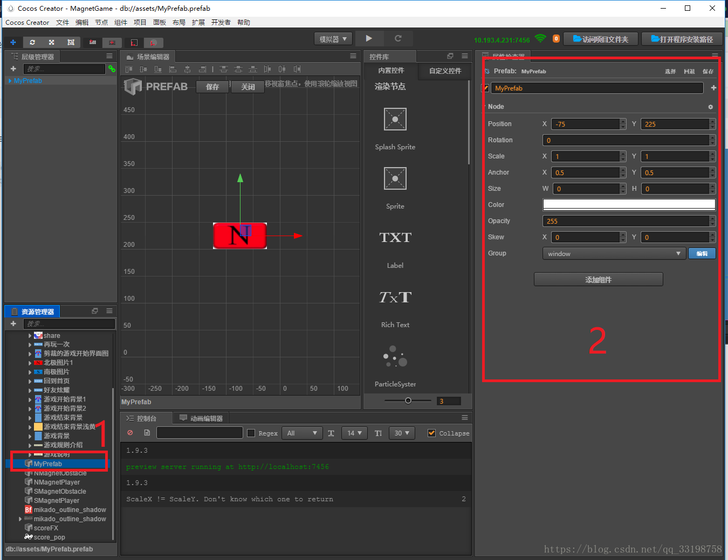The image size is (728, 560).
Task: Open console font size 14 dropdown
Action: pyautogui.click(x=354, y=433)
